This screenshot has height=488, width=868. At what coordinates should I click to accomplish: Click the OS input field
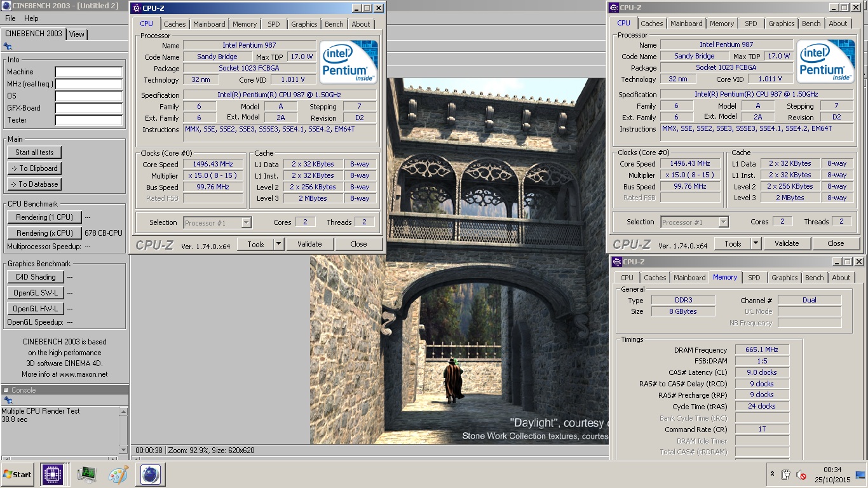88,96
